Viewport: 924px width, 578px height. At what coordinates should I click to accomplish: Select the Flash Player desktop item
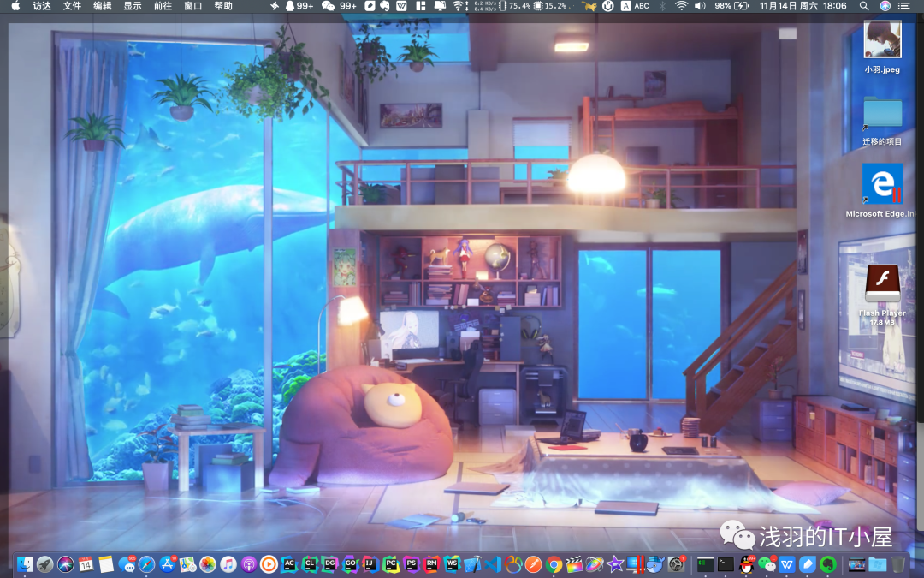(882, 295)
